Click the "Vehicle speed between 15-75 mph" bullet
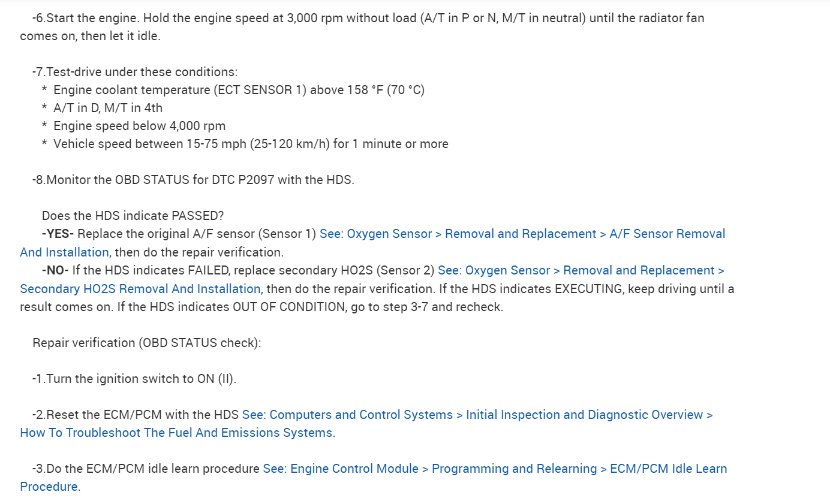 coord(251,144)
